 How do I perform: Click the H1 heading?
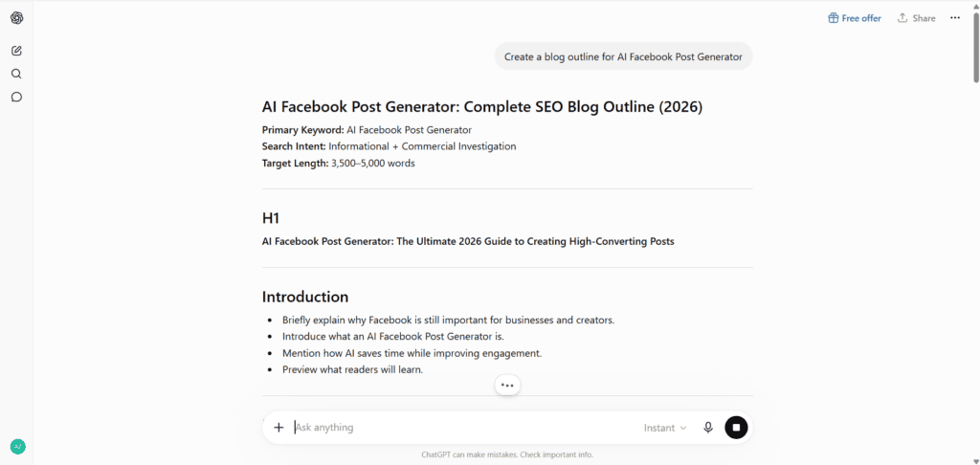pos(273,218)
